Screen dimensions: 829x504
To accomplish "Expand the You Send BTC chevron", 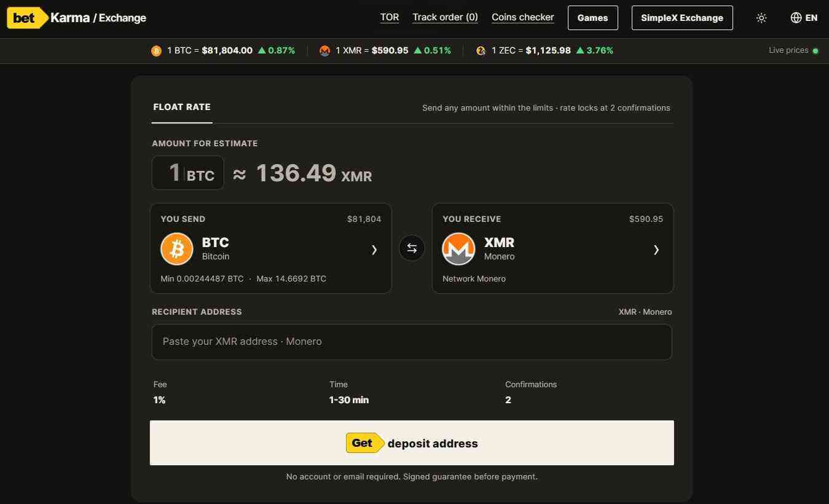I will coord(374,250).
